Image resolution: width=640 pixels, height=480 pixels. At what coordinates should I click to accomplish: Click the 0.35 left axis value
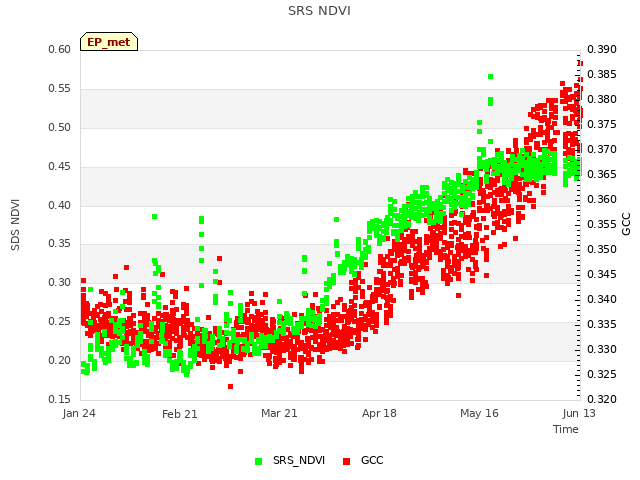[60, 244]
